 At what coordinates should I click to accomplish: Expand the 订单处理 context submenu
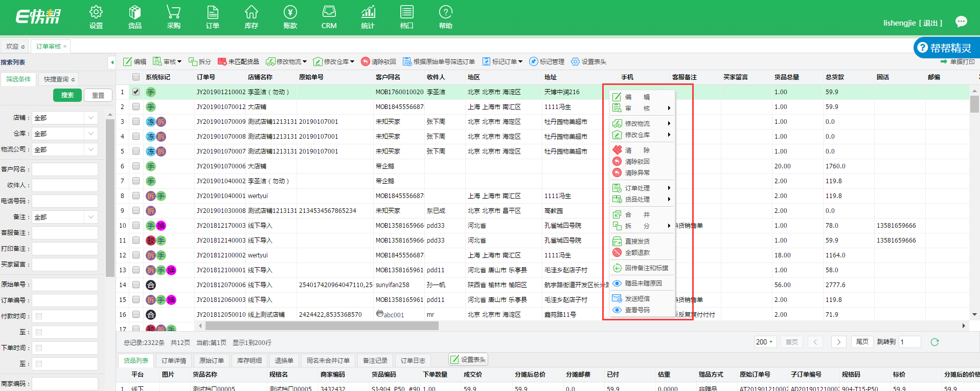643,188
